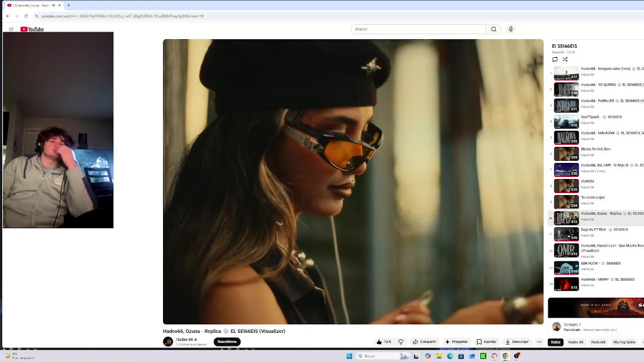Select the Hip hop latino filter chip
This screenshot has height=362, width=644.
624,342
